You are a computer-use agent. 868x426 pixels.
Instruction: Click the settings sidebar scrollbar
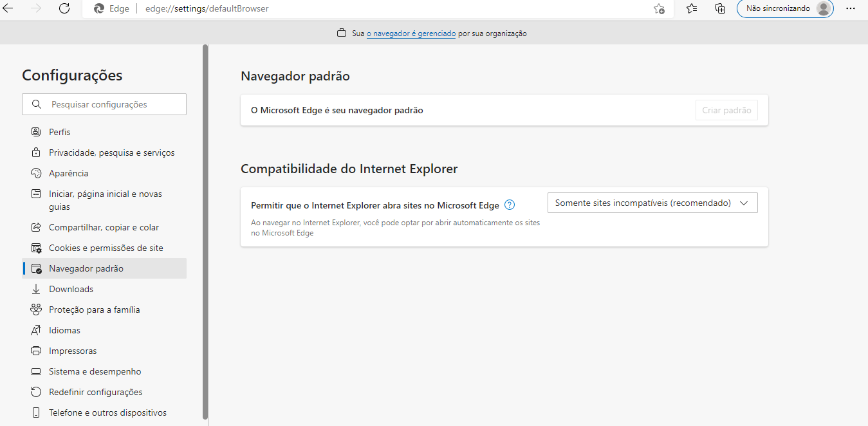point(205,232)
